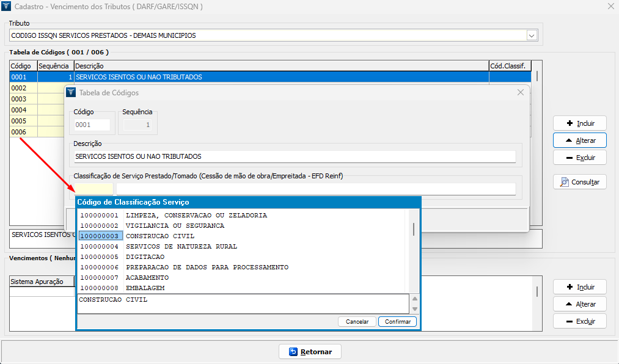Click Consultar with the magnifier document icon
This screenshot has height=364, width=619.
579,182
